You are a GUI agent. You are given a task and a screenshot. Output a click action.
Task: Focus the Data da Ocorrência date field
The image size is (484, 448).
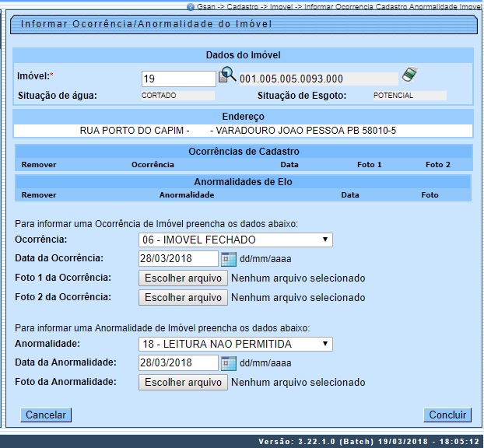pyautogui.click(x=178, y=259)
